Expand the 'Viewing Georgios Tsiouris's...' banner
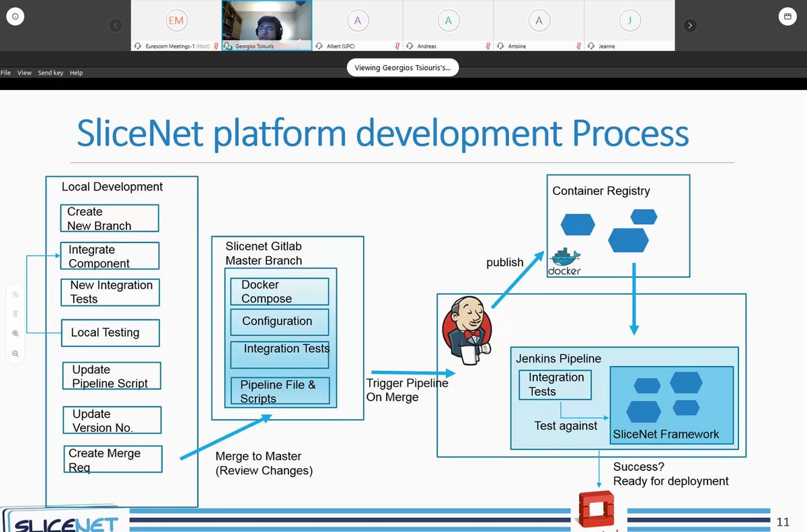The image size is (807, 532). point(402,67)
